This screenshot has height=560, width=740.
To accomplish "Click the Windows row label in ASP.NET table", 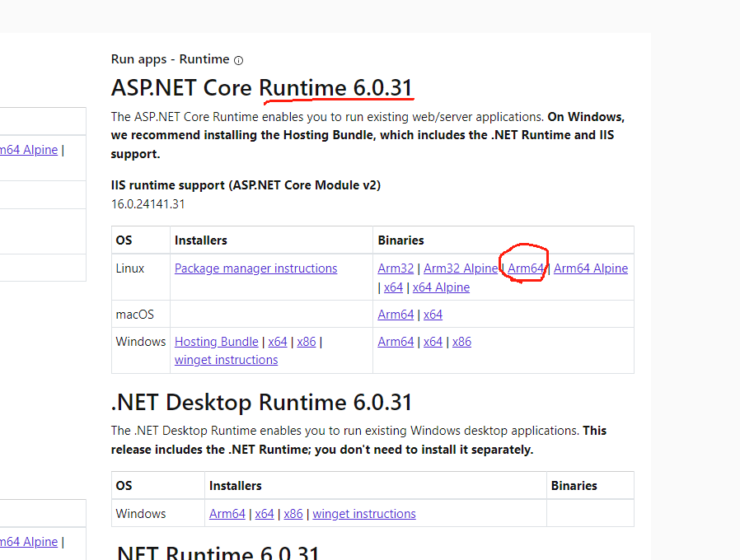I will pos(141,342).
